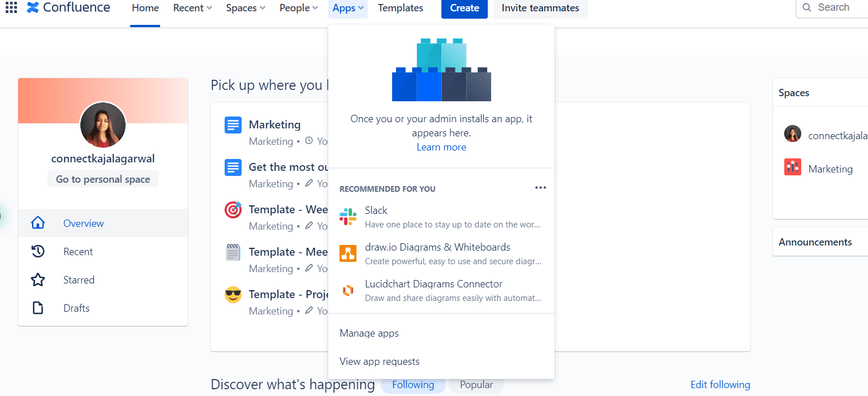
Task: Click the Edit following link
Action: (x=720, y=384)
